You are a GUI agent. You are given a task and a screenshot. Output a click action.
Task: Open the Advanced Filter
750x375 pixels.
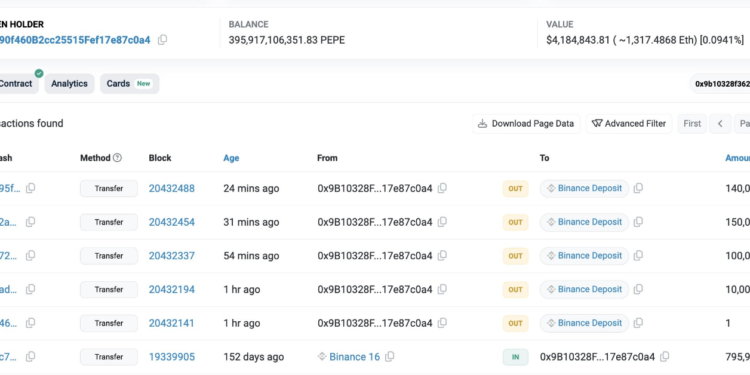pos(629,124)
